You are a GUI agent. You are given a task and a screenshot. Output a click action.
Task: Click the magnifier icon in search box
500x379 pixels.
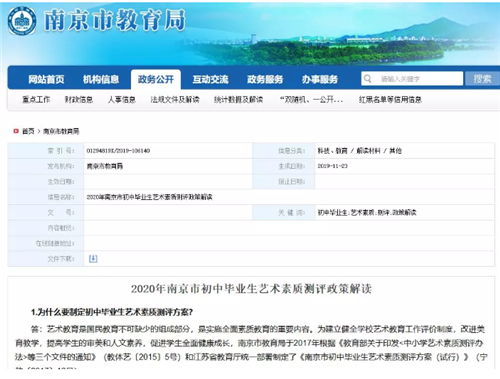tap(368, 79)
